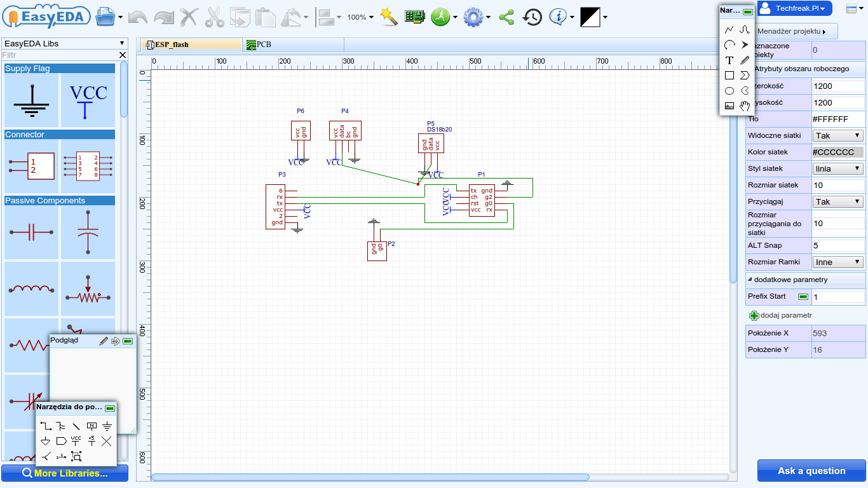Select the ellipse drawing tool

[729, 91]
